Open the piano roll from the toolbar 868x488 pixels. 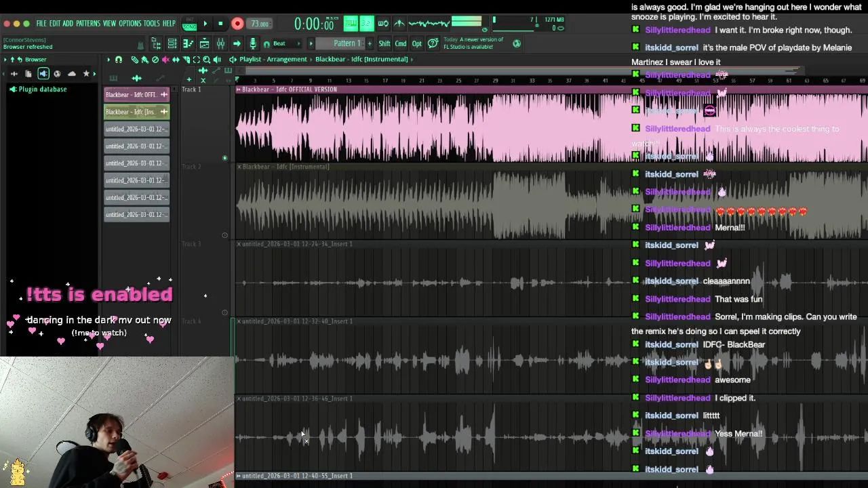(x=189, y=43)
